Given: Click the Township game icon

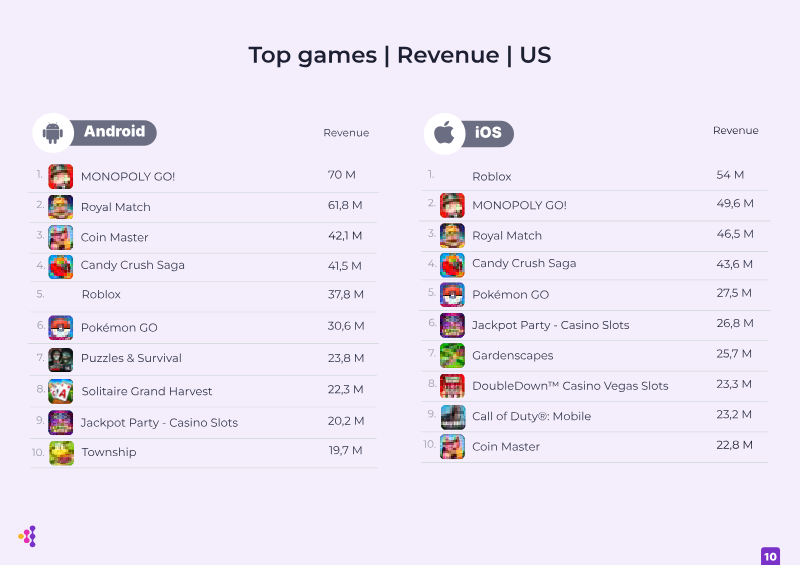Looking at the screenshot, I should [61, 453].
